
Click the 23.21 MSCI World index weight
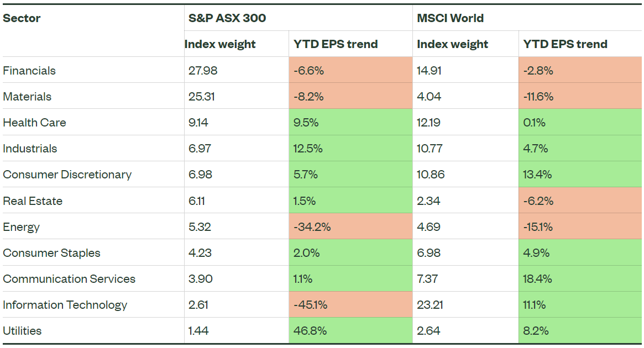(429, 305)
